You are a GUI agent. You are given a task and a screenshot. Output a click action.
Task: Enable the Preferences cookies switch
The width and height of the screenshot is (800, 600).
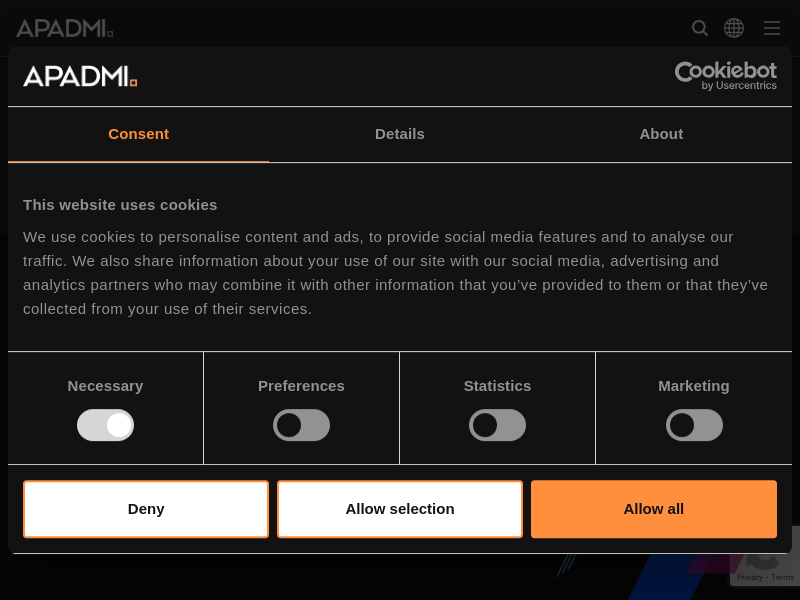tap(301, 425)
